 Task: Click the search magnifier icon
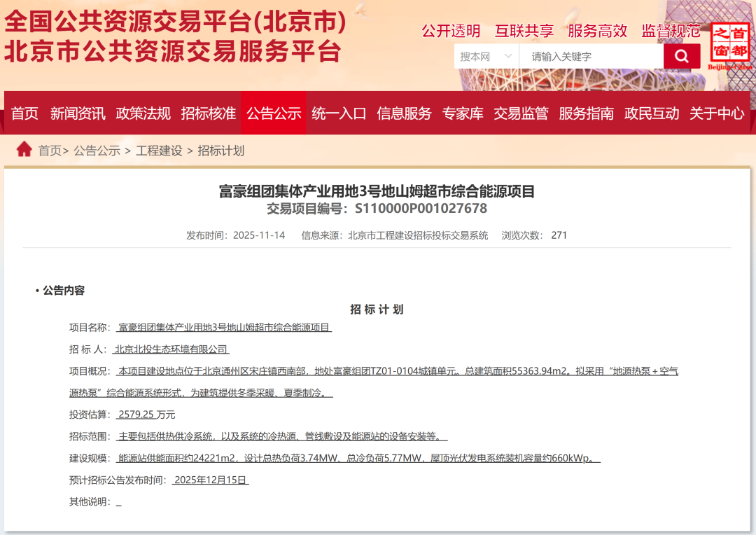681,56
